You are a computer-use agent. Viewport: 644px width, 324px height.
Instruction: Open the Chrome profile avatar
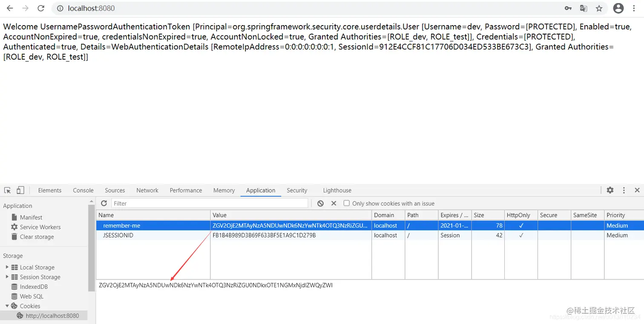[x=618, y=8]
